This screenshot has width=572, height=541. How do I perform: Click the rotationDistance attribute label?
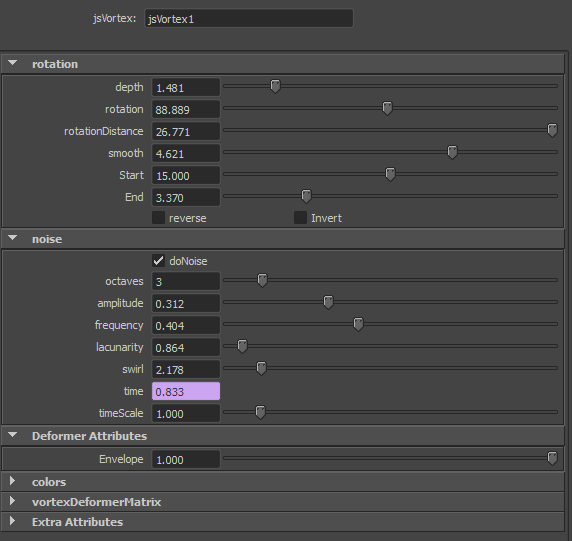tap(104, 131)
